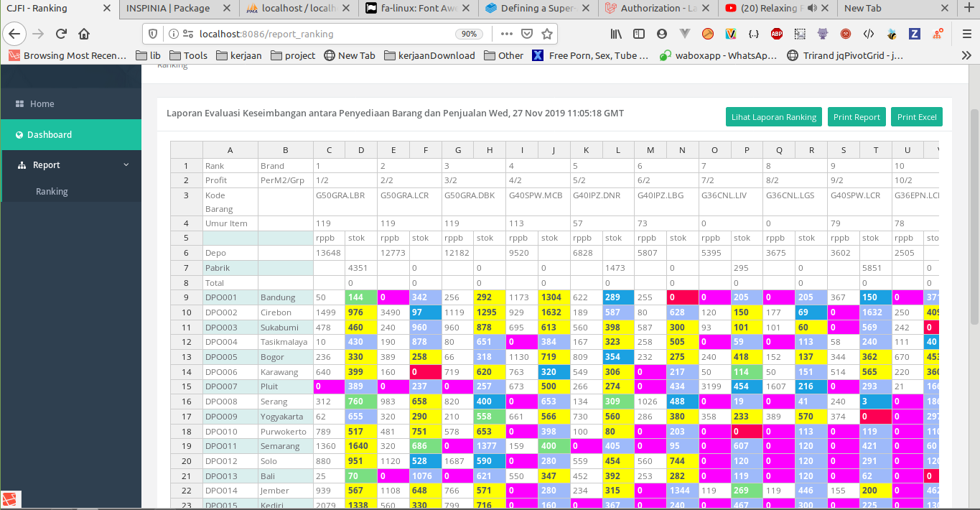Open page actions three-dot menu
The height and width of the screenshot is (510, 980).
tap(506, 34)
